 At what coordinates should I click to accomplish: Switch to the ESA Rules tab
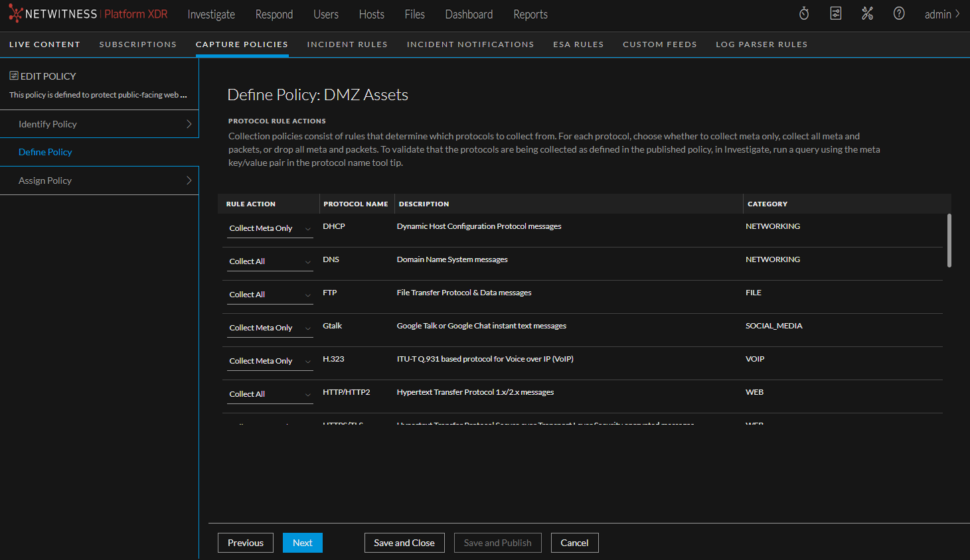578,44
